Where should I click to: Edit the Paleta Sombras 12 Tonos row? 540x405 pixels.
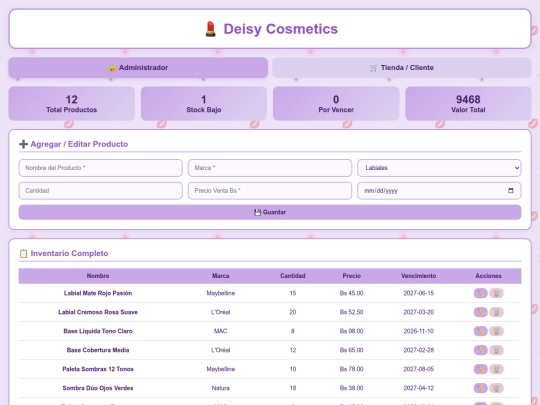[x=480, y=369]
